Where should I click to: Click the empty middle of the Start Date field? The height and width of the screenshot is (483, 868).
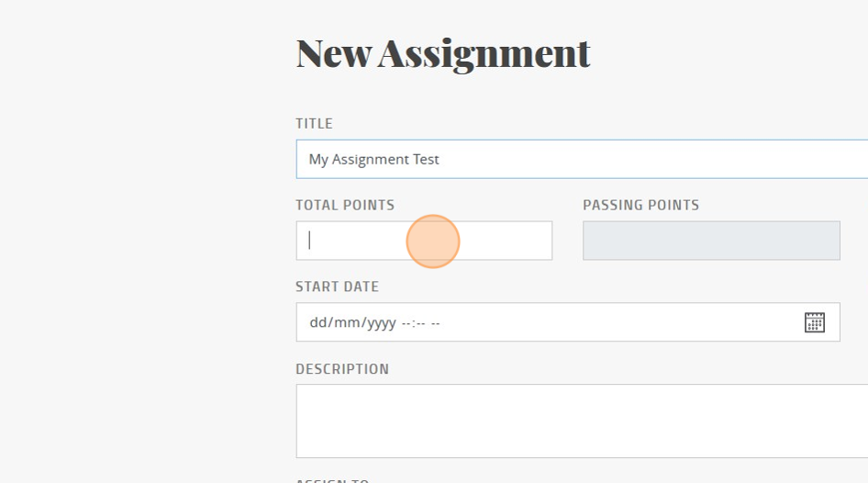coord(620,322)
